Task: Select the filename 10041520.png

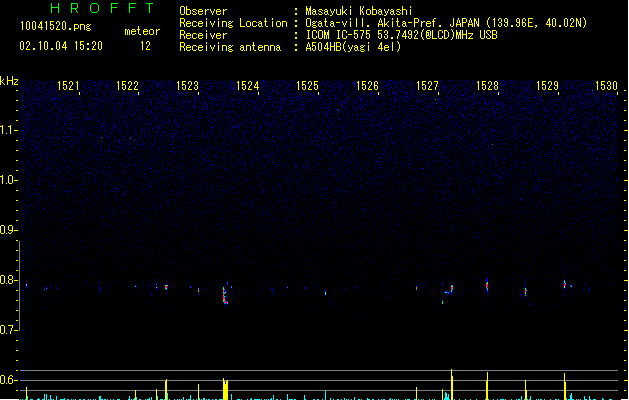Action: tap(56, 26)
